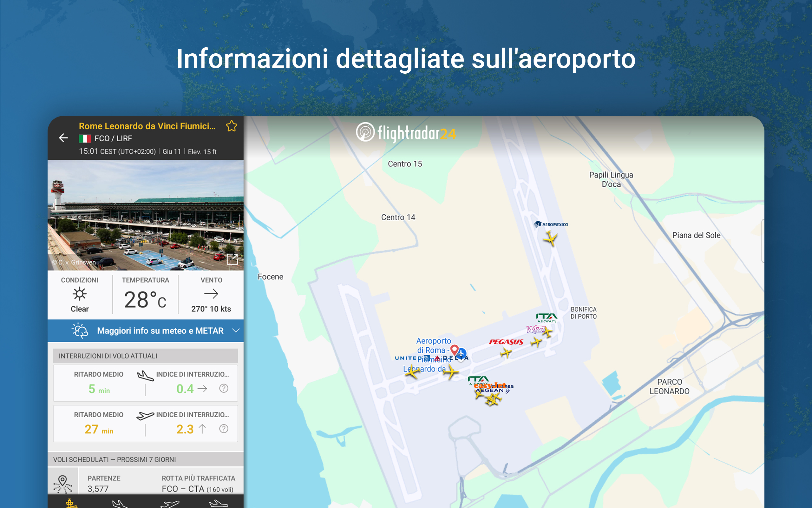Click the Rome Leonardo da Vinci airport title
812x508 pixels.
(147, 126)
